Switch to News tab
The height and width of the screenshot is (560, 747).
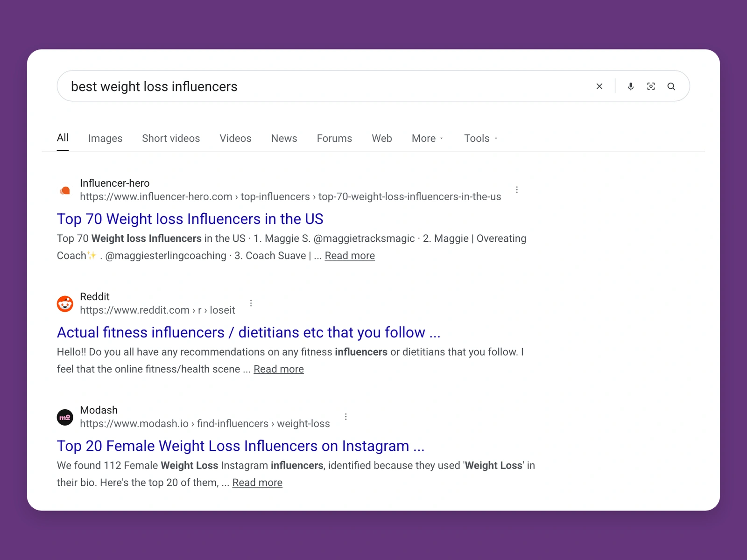coord(284,138)
